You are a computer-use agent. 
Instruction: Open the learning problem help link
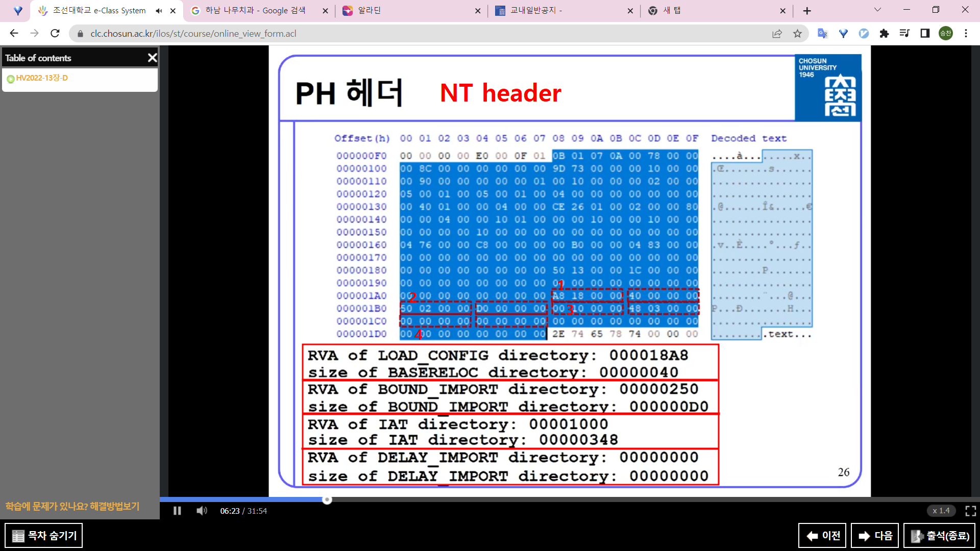click(x=72, y=506)
